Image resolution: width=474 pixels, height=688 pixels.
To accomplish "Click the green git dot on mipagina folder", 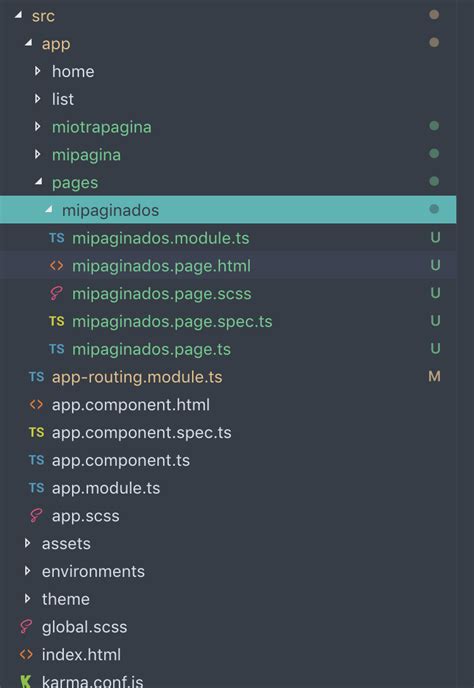I will coord(434,154).
